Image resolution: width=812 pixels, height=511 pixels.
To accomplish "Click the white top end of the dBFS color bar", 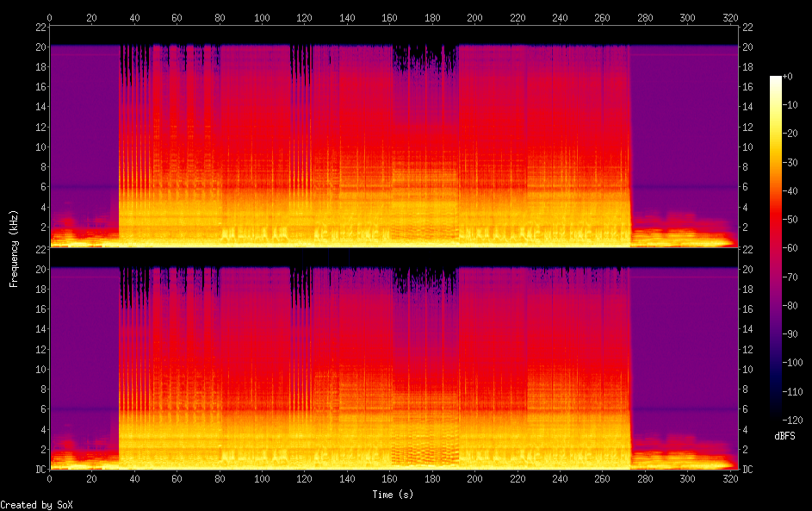I will pyautogui.click(x=776, y=79).
